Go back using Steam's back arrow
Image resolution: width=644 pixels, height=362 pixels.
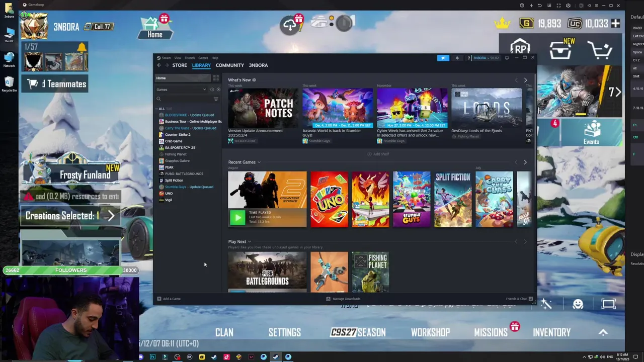click(x=159, y=65)
